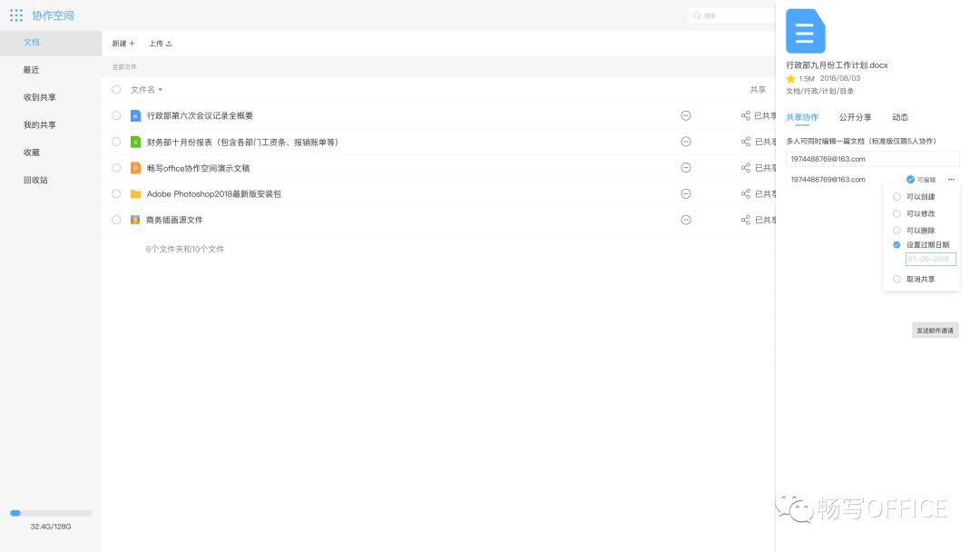Open the app grid launcher icon
The width and height of the screenshot is (980, 552).
16,15
